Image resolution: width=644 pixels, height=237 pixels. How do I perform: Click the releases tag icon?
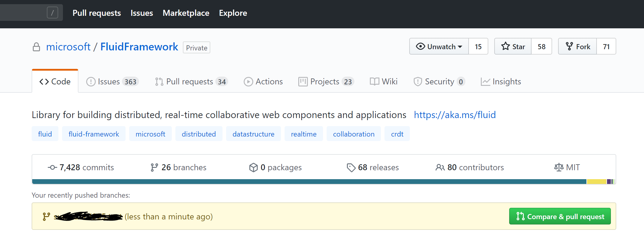pos(351,168)
